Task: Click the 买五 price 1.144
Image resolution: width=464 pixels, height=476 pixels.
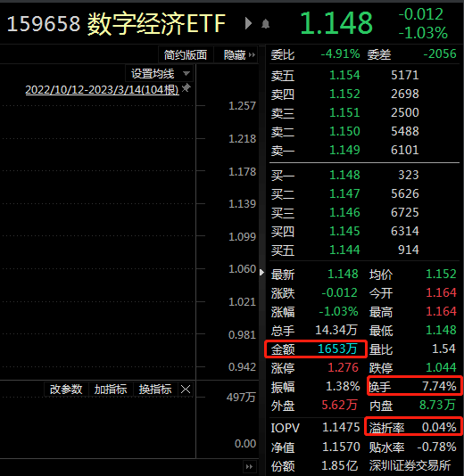Action: [345, 250]
